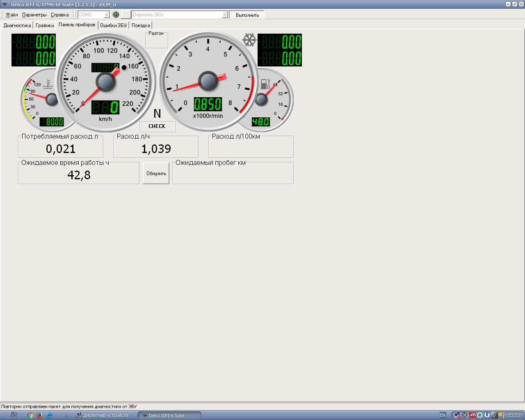Launch Internet Explorer from quick launch
Viewport: 525px width, 420px height.
(49, 415)
